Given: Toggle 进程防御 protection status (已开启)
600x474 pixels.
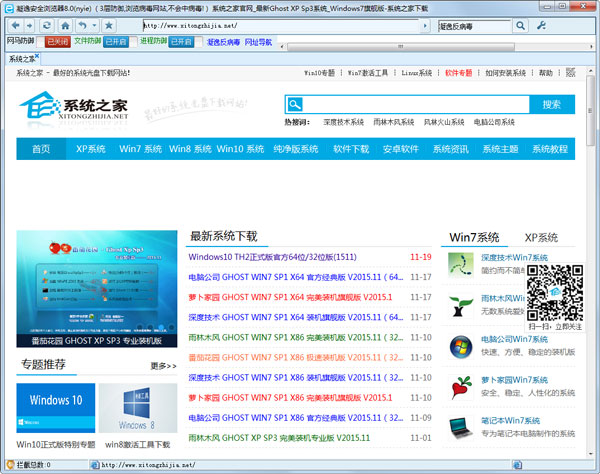Looking at the screenshot, I should pos(181,42).
